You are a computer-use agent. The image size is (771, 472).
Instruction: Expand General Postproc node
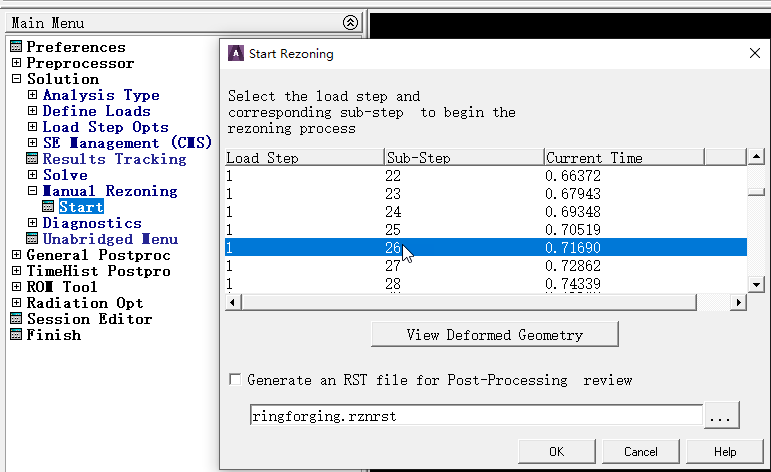[16, 255]
